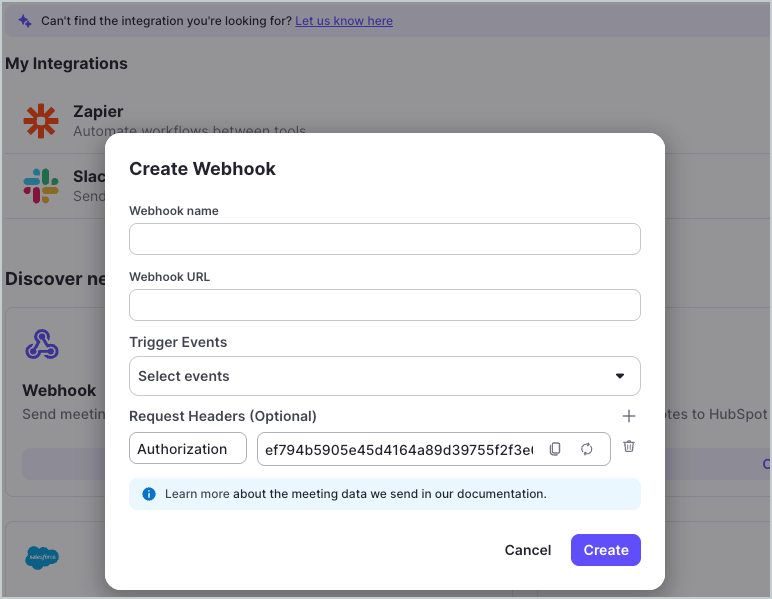
Task: Focus the Webhook name text field
Action: tap(384, 239)
